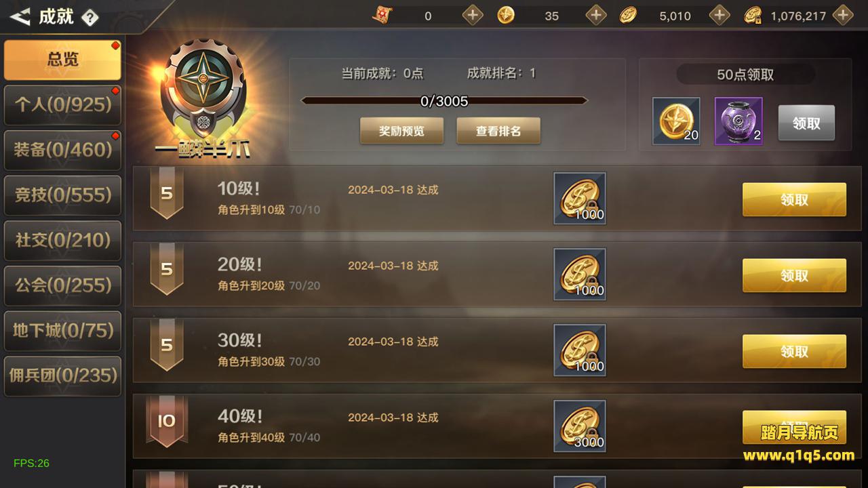Tap plus button next to 35 coins
Image resolution: width=868 pixels, height=488 pixels.
point(596,15)
